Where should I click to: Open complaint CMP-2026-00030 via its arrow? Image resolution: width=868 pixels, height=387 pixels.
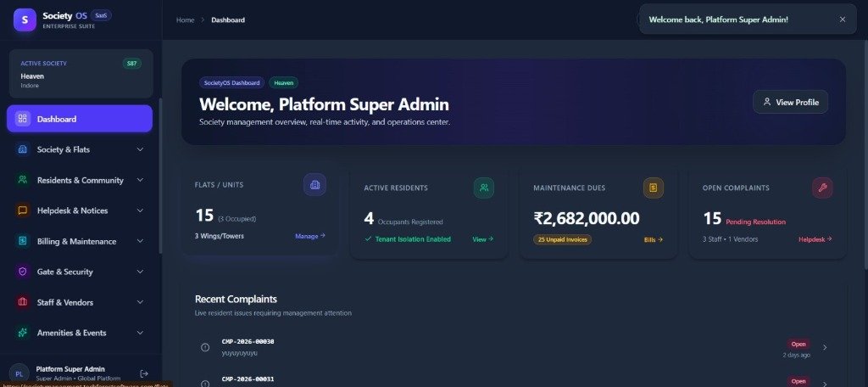pyautogui.click(x=825, y=348)
